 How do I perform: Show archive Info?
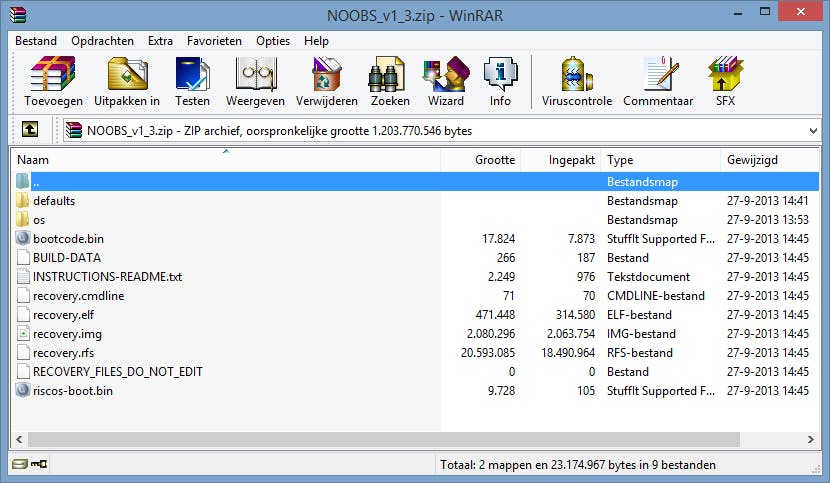[500, 74]
